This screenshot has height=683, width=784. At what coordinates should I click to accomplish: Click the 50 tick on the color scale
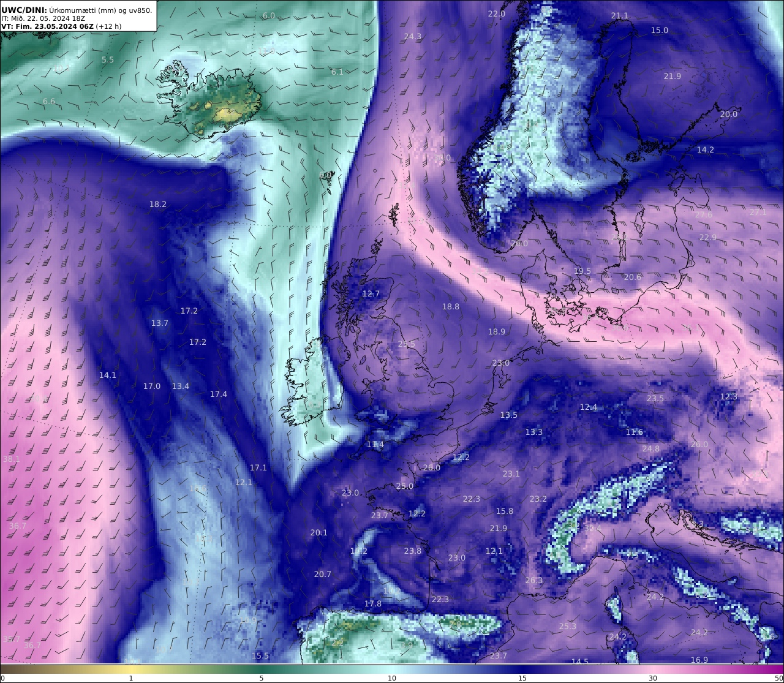pos(778,678)
